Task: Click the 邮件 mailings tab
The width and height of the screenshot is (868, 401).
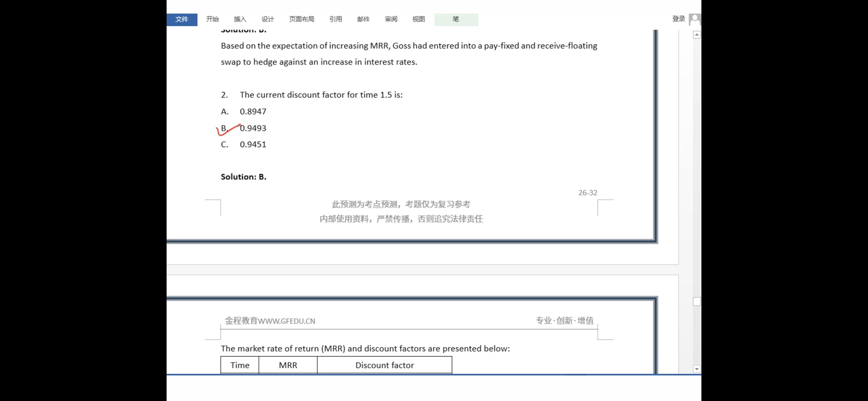Action: tap(363, 19)
